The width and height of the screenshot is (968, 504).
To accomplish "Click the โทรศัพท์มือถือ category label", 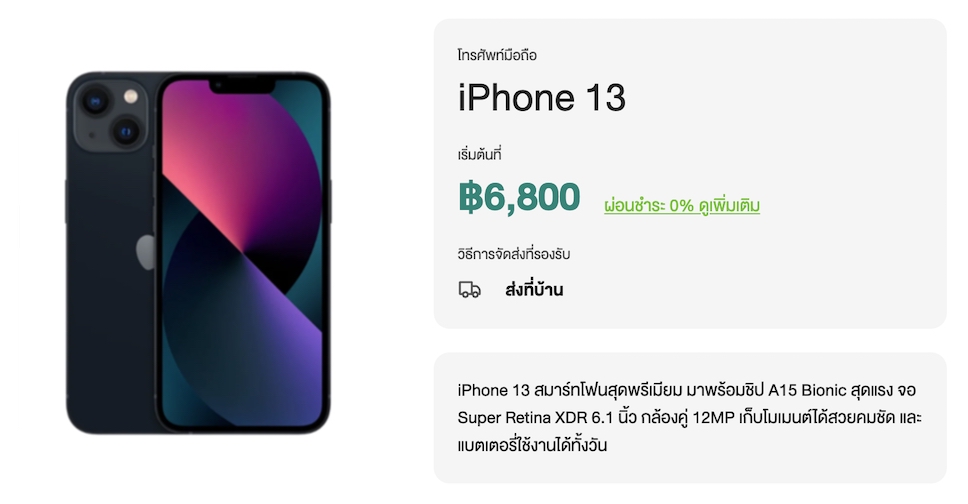I will [x=497, y=55].
